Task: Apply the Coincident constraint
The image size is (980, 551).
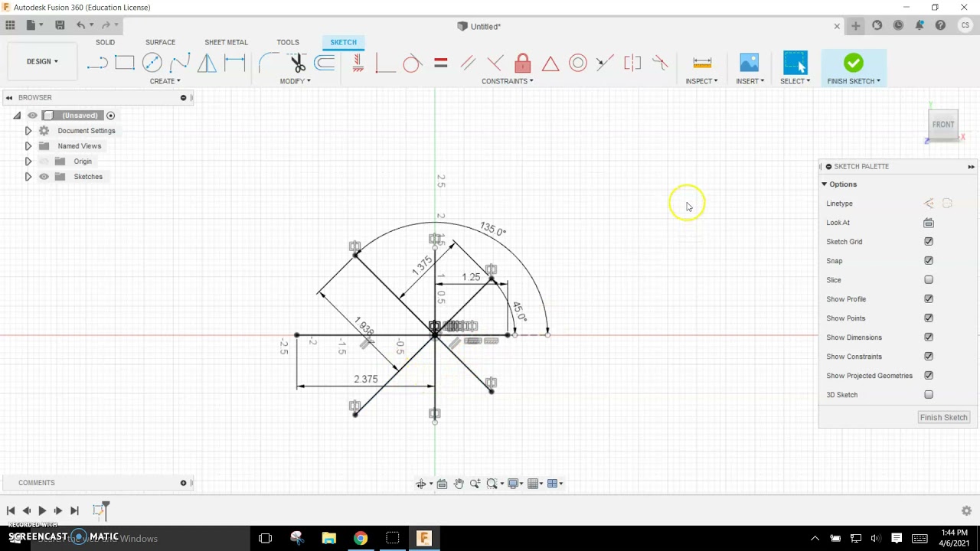Action: click(385, 63)
